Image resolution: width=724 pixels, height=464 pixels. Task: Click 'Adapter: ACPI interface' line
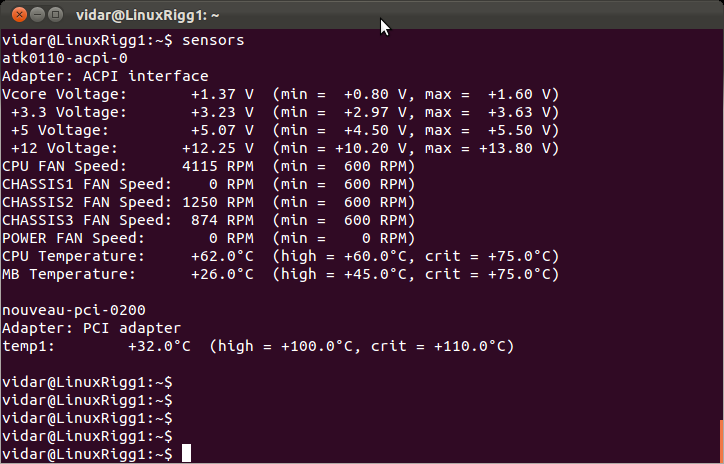105,76
